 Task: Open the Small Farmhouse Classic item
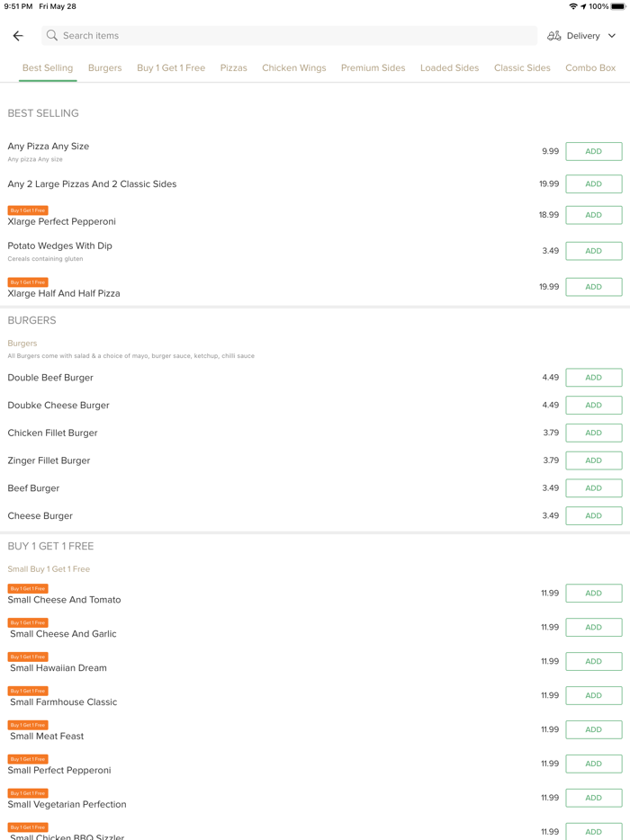[x=63, y=702]
